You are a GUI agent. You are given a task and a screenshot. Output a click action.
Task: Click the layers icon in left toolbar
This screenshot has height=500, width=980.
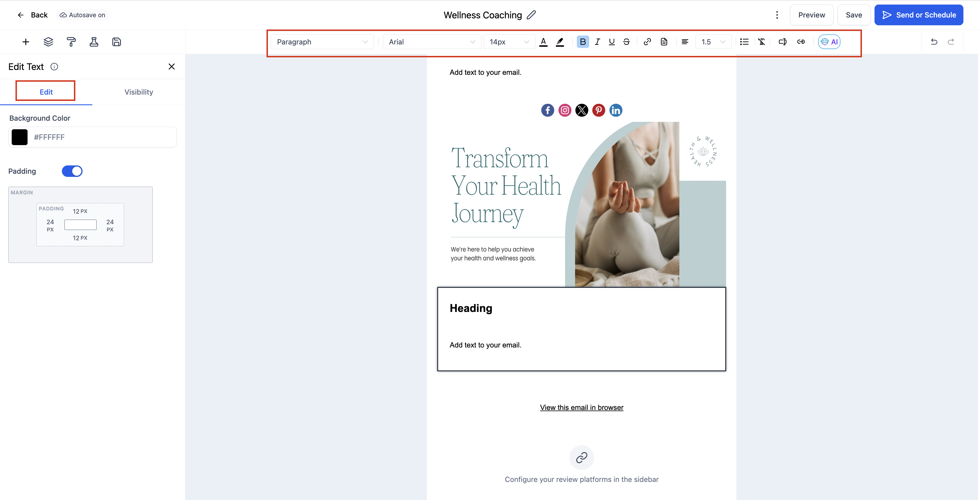click(48, 42)
